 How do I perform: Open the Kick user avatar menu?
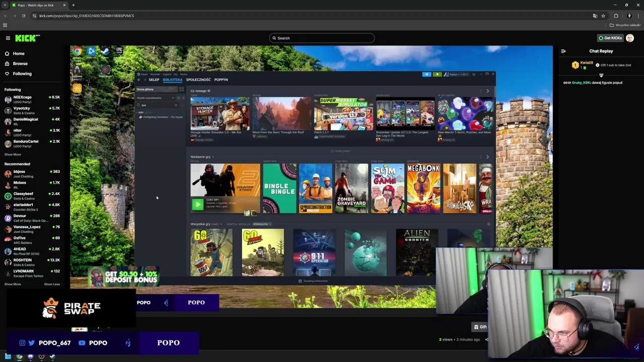[629, 38]
